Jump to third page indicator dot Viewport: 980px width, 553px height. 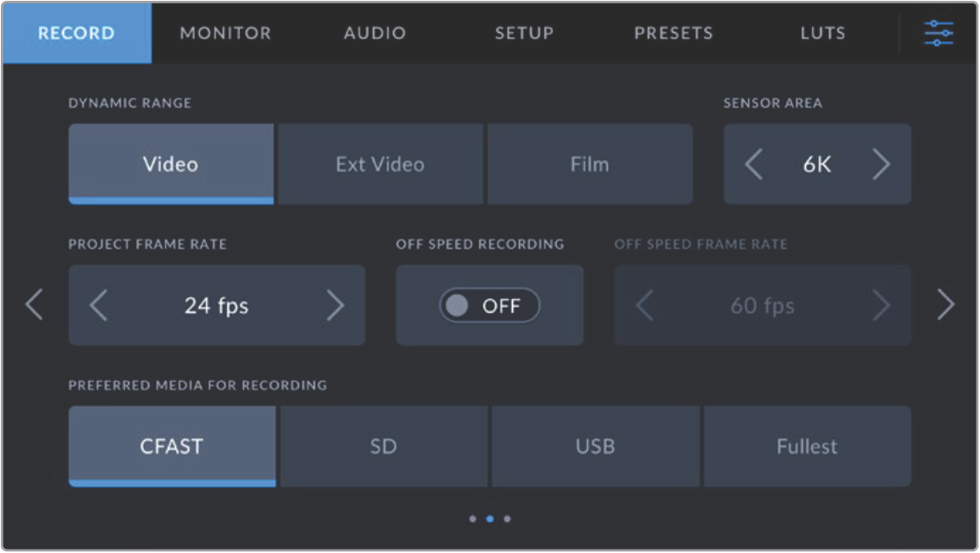pyautogui.click(x=507, y=519)
